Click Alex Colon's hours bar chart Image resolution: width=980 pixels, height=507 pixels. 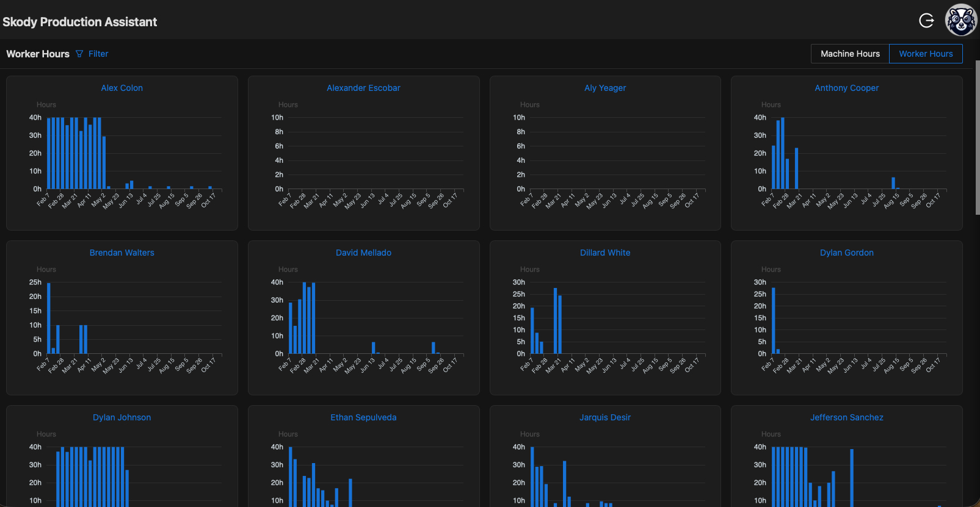(x=125, y=156)
